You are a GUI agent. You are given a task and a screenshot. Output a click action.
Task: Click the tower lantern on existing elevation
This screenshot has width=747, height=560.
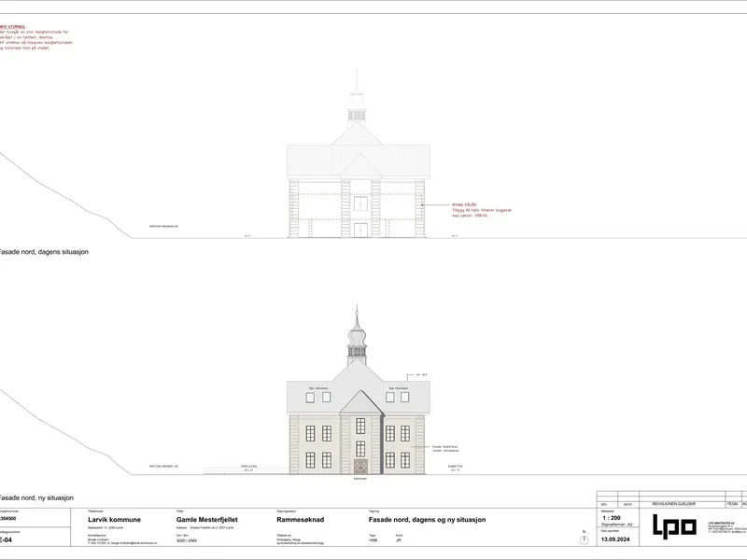[x=357, y=114]
